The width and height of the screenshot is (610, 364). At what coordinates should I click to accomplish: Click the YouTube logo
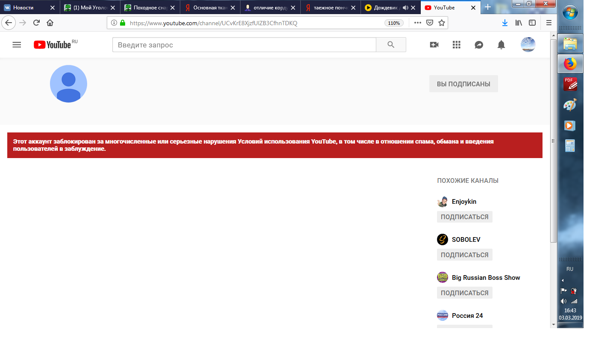53,45
